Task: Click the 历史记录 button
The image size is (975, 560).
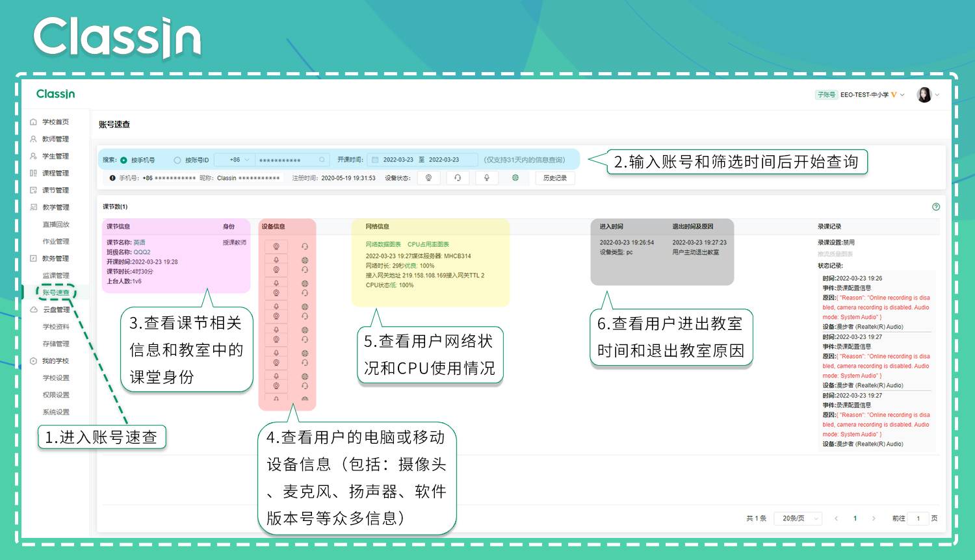Action: point(555,178)
